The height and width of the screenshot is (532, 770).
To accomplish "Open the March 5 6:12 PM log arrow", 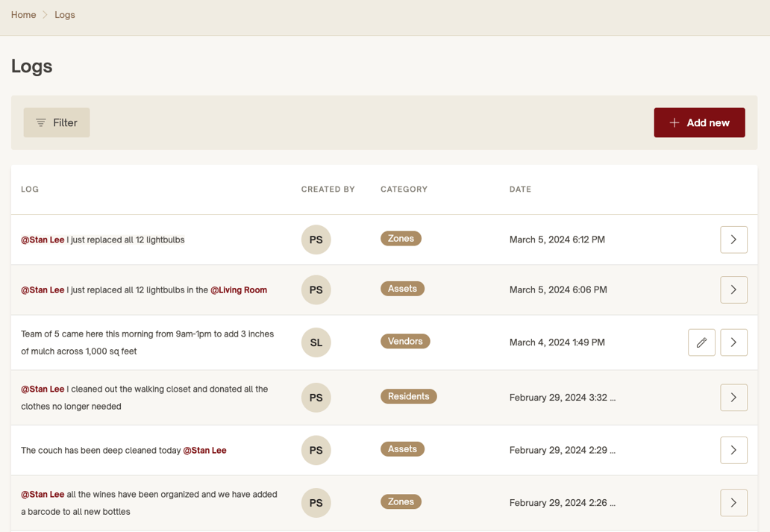I will [733, 240].
